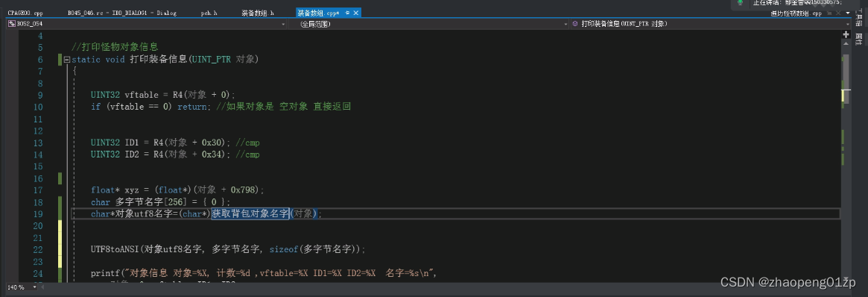Collapse the 打印装备信息 function at line 6
Viewport: 868px width, 297px height.
click(67, 59)
